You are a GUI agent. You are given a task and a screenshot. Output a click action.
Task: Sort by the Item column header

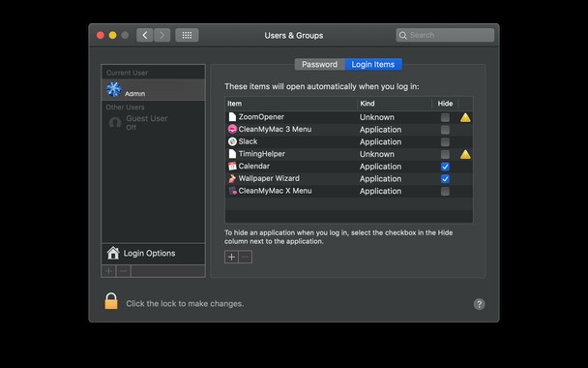(x=291, y=104)
